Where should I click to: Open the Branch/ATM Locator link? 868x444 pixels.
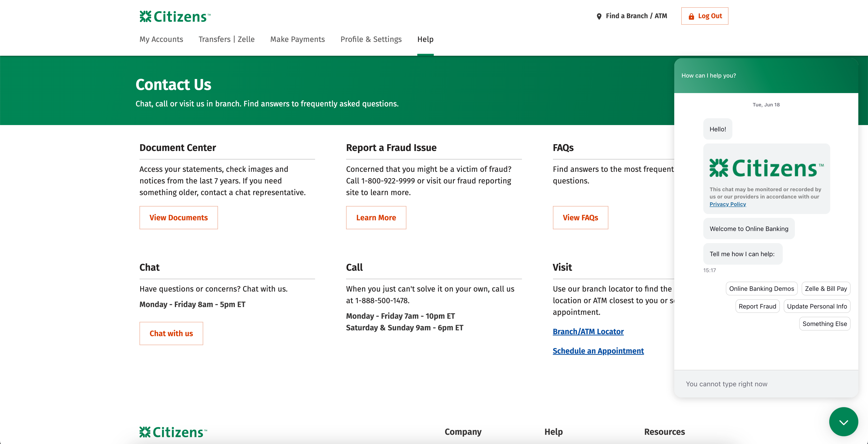click(x=588, y=331)
